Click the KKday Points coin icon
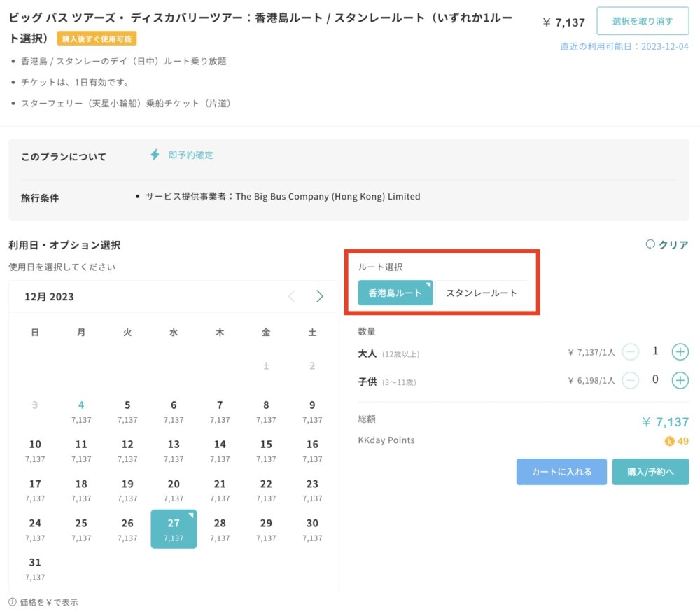Viewport: 700px width, 614px height. point(669,441)
